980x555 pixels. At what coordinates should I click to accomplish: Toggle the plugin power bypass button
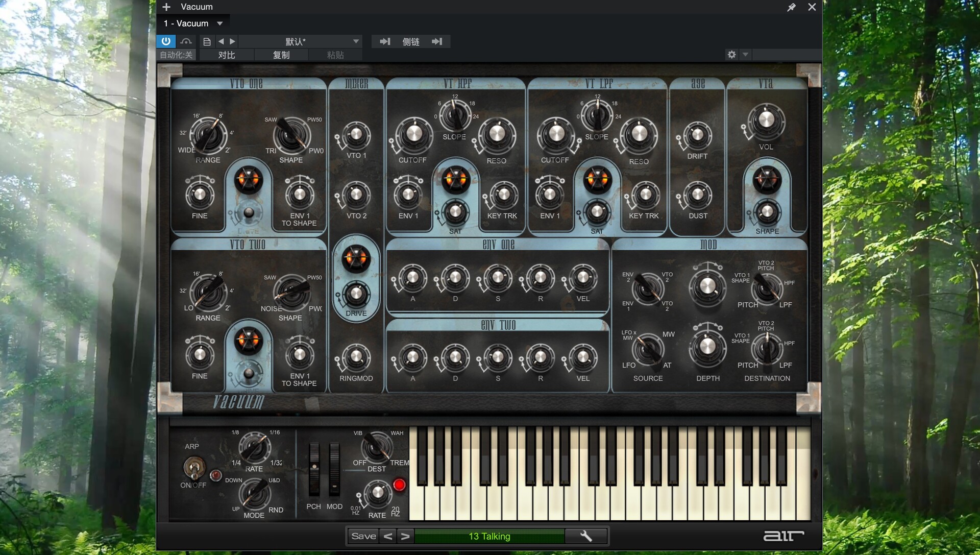click(x=166, y=41)
